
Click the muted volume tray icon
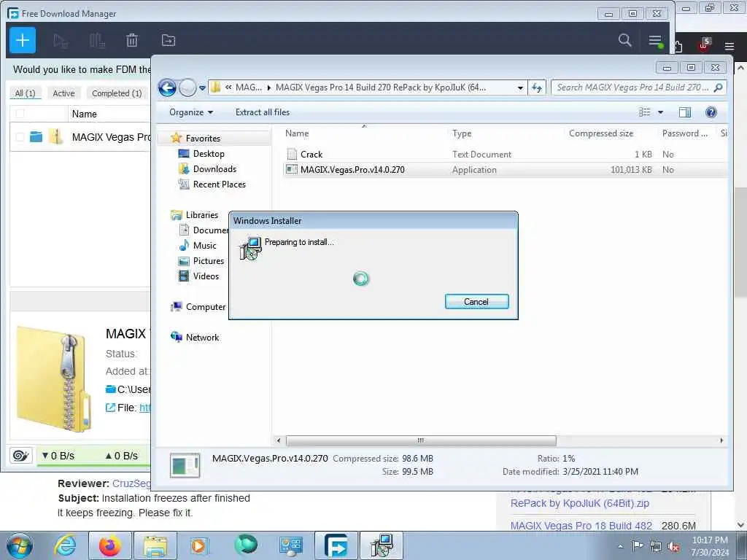point(673,546)
